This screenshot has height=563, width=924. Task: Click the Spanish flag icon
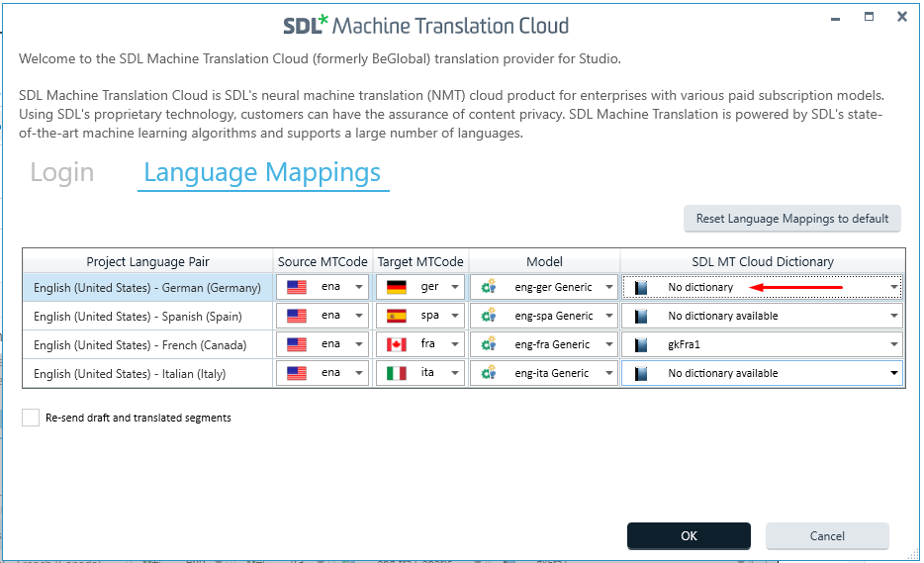pos(397,316)
